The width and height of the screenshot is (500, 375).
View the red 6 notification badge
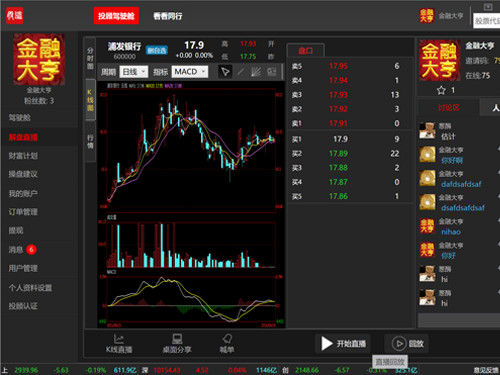tap(31, 249)
